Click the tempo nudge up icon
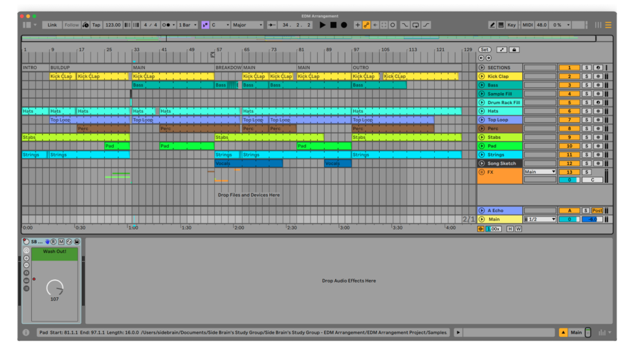 [x=136, y=25]
